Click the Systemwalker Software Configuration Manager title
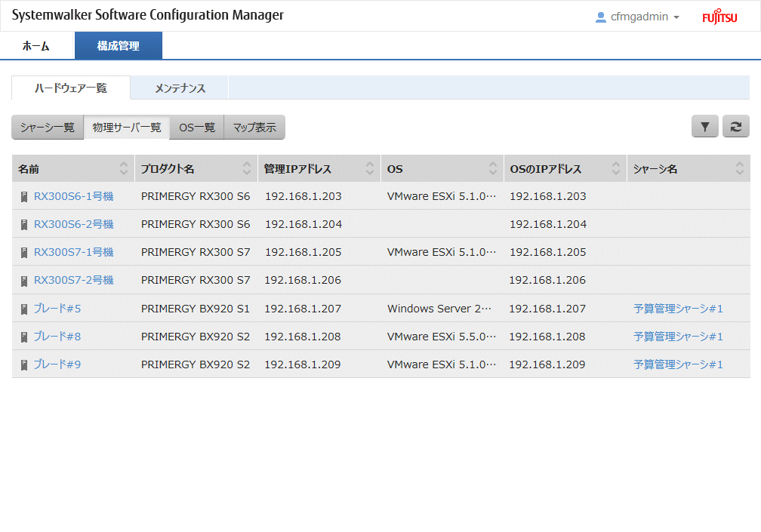The image size is (761, 532). pos(147,16)
